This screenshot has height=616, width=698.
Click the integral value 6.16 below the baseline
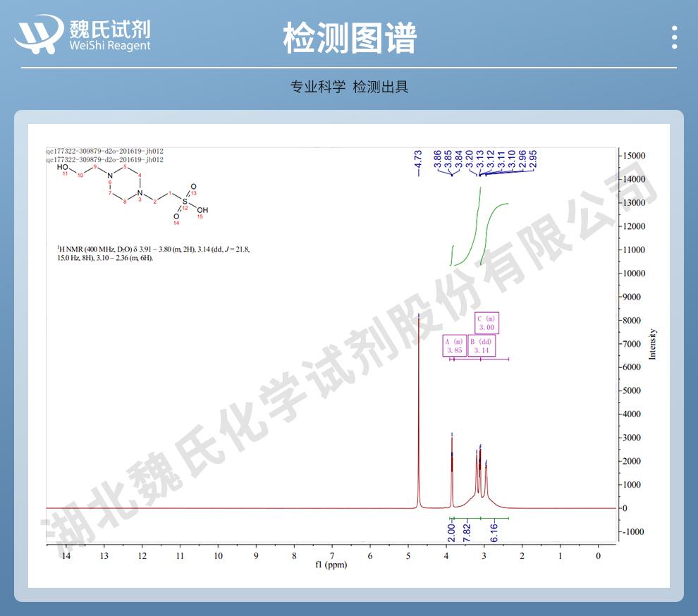[x=494, y=532]
